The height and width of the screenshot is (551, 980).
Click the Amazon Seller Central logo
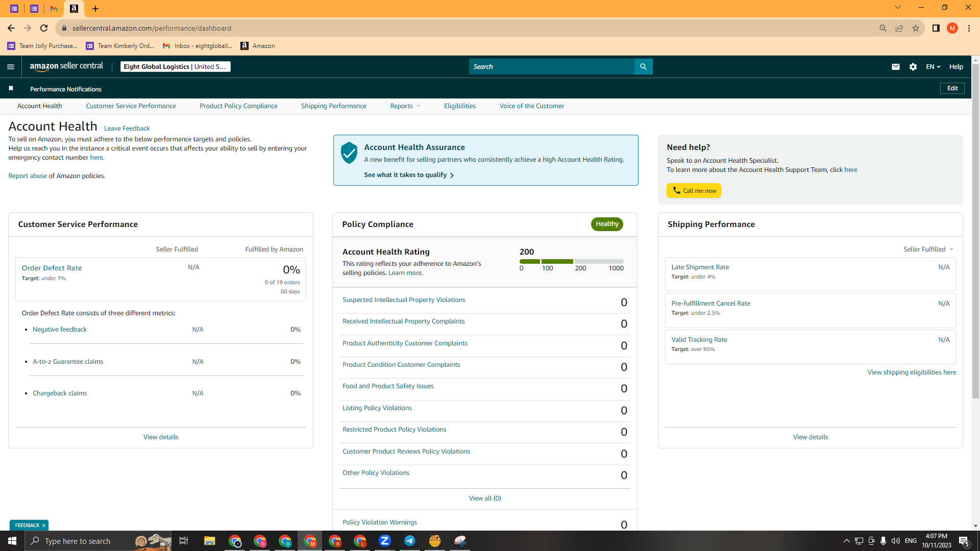click(66, 66)
